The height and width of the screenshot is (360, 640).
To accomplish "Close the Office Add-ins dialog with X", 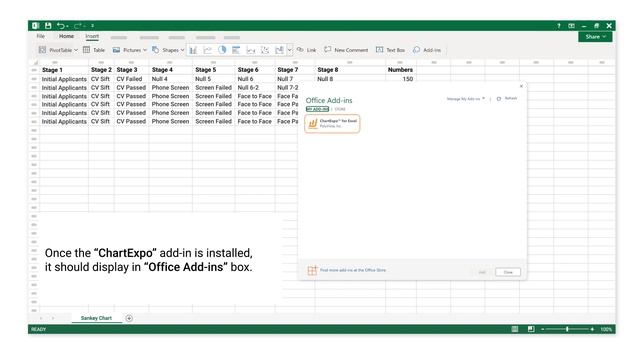I will [x=521, y=86].
